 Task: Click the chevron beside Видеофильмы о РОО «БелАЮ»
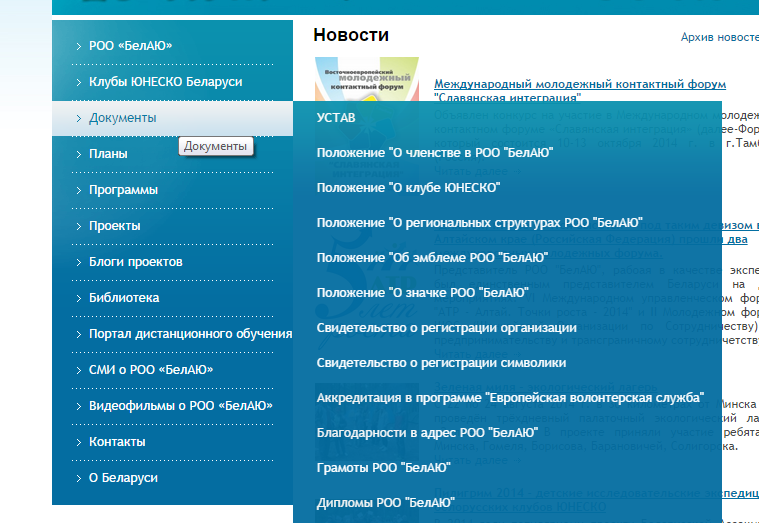point(79,406)
